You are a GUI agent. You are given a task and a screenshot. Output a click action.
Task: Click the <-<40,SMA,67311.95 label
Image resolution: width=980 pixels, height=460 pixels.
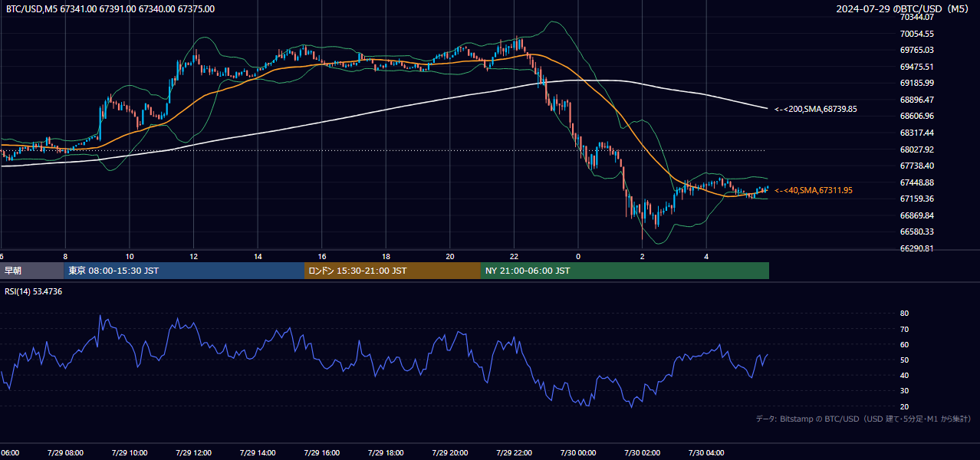(814, 190)
